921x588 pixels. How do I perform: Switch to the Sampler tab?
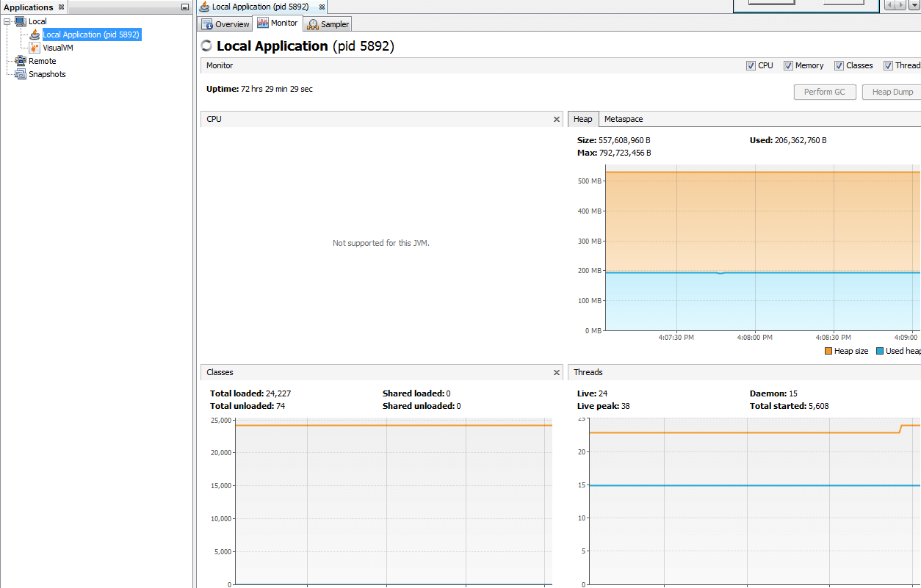pos(328,24)
